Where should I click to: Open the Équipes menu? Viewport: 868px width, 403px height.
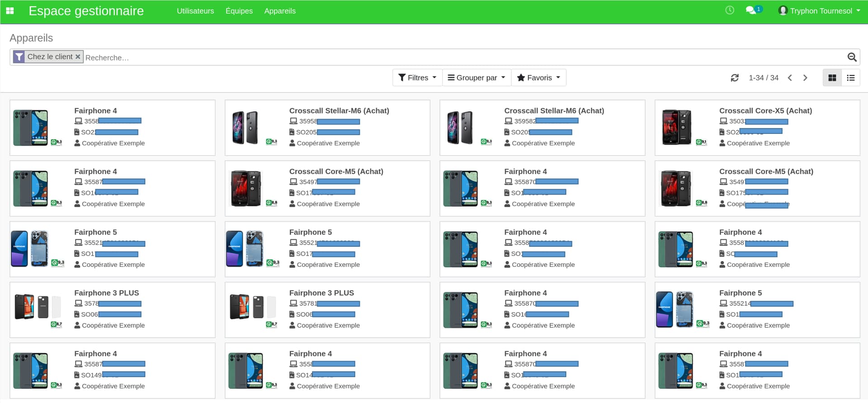click(x=239, y=11)
